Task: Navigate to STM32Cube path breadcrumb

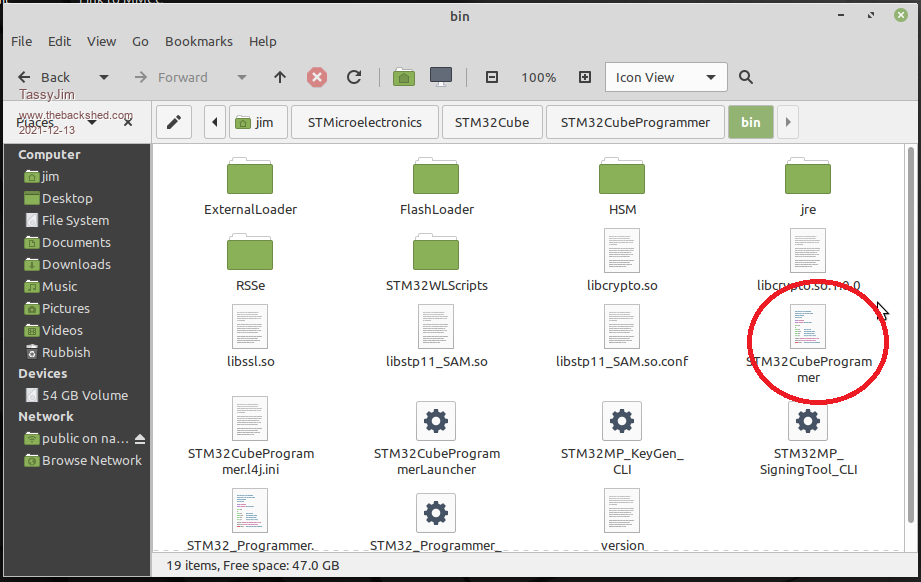Action: pos(492,122)
